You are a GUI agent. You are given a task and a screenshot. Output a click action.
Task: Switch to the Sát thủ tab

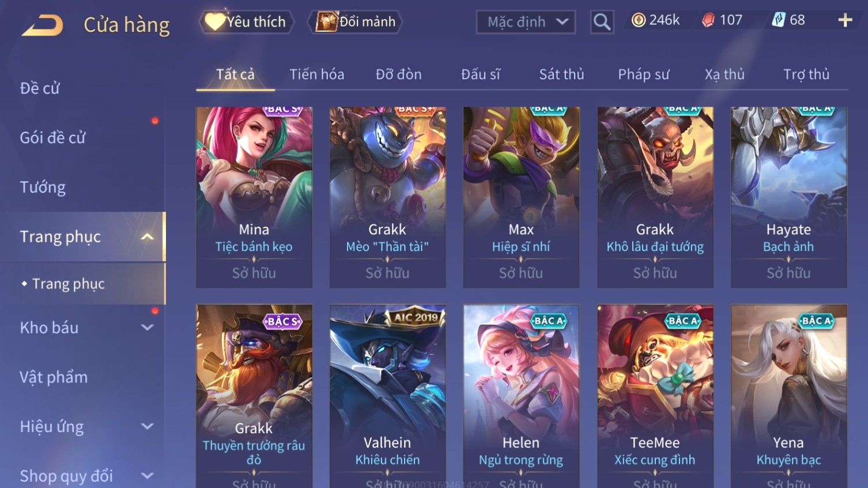561,74
